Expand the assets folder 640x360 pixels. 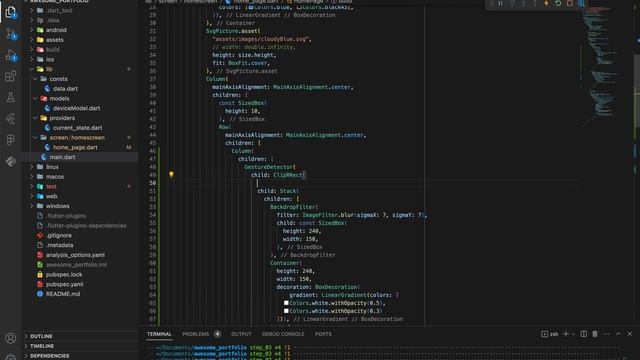[32, 40]
